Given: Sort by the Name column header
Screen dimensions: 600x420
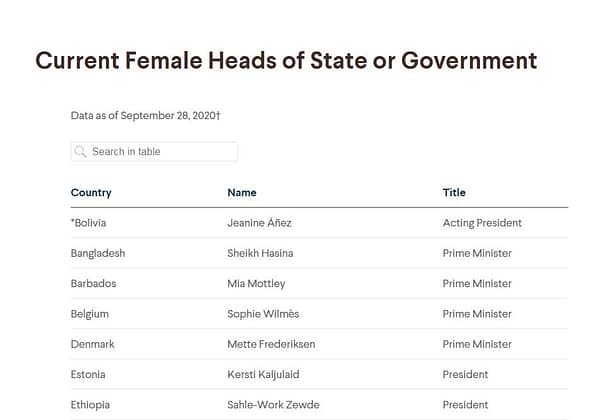Looking at the screenshot, I should pos(242,192).
